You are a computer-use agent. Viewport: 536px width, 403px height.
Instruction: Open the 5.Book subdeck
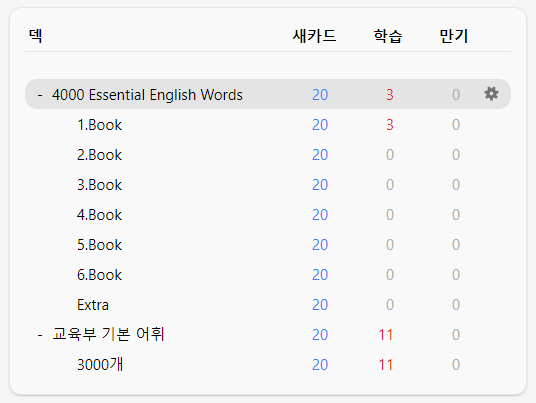point(99,245)
